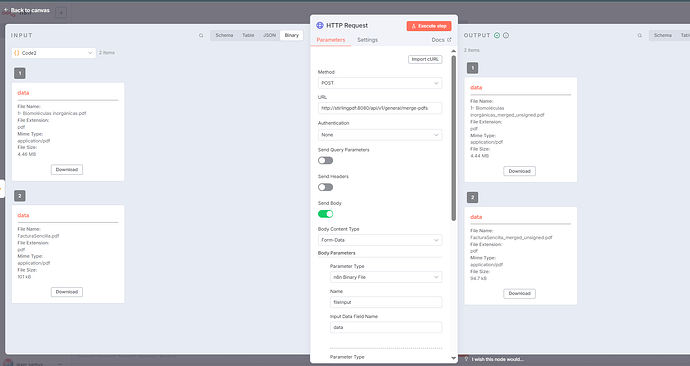Open the Code2 input node dropdown
This screenshot has width=690, height=366.
pos(54,53)
